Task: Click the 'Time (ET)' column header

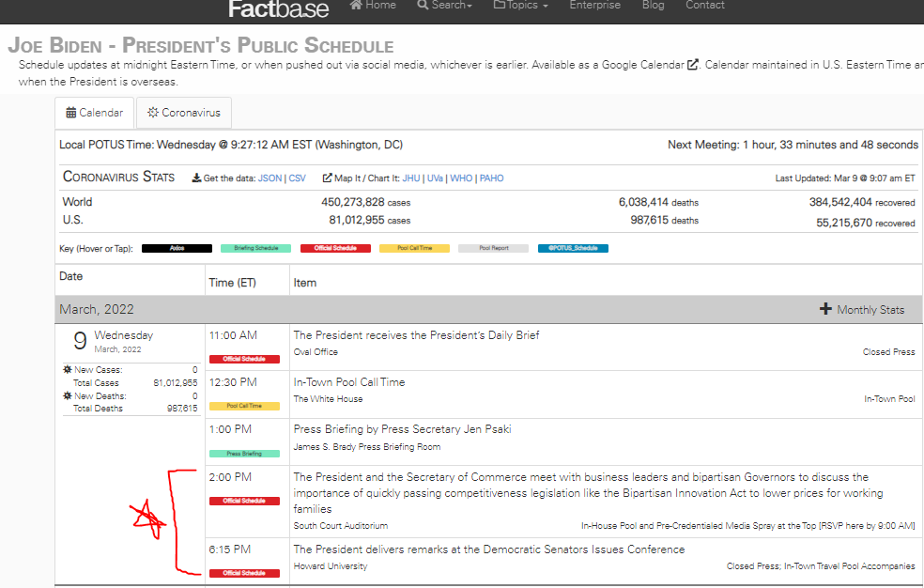Action: tap(232, 283)
